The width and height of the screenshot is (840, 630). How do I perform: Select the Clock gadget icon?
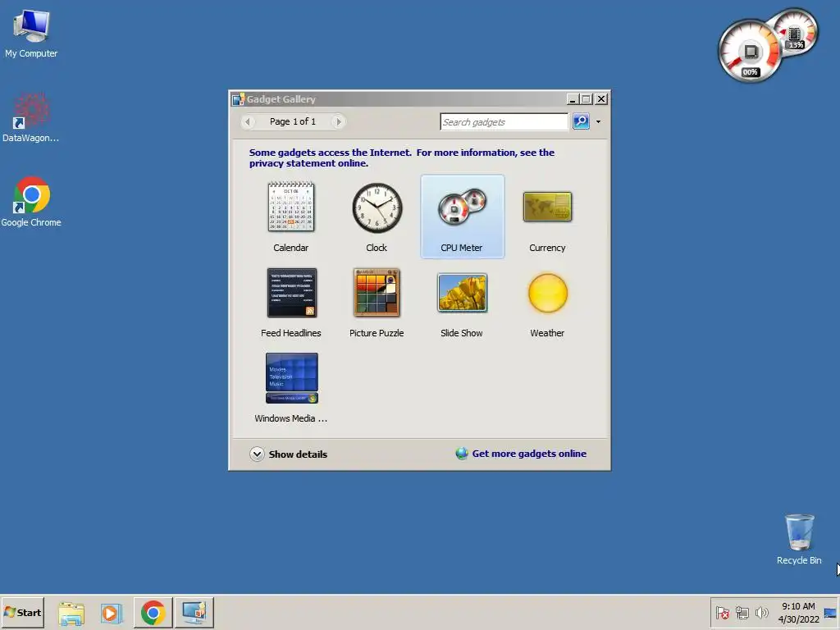pos(377,208)
